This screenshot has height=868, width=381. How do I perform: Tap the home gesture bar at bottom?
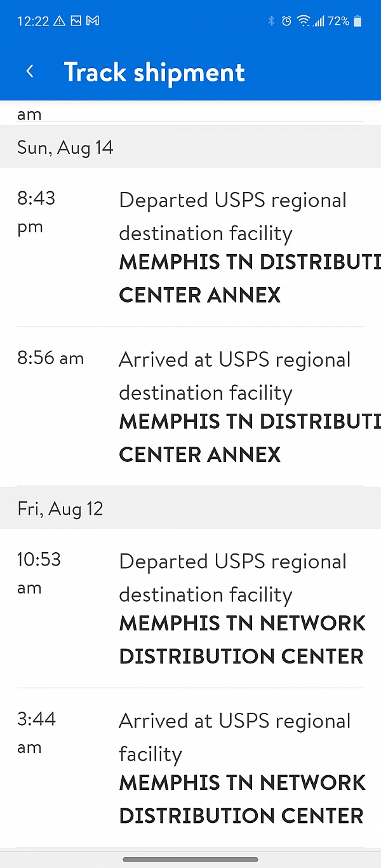[x=190, y=860]
